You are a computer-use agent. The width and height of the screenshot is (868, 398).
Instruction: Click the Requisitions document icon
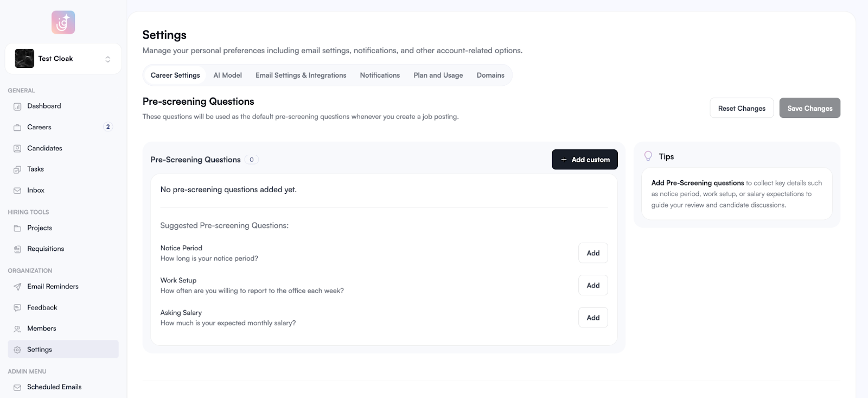[17, 249]
